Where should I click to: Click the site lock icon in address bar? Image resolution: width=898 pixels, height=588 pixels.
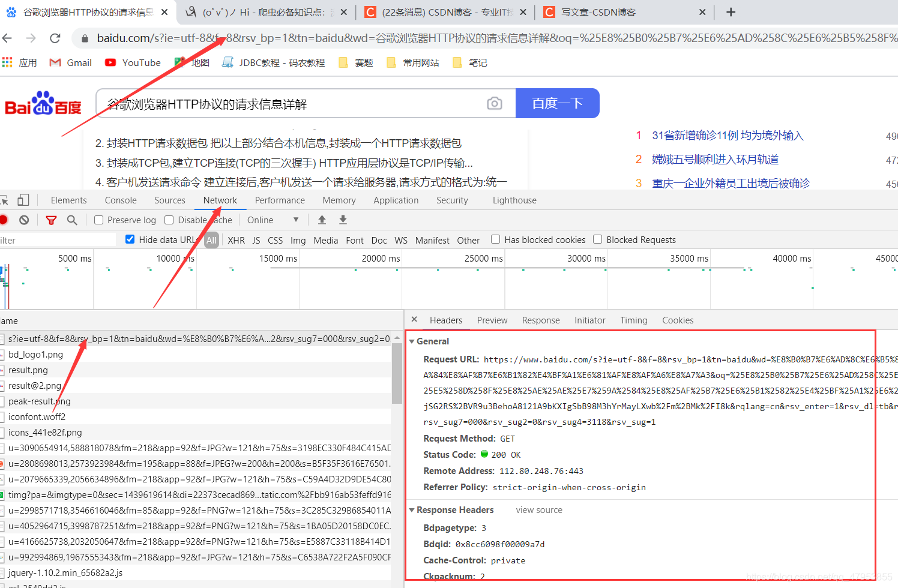[85, 38]
